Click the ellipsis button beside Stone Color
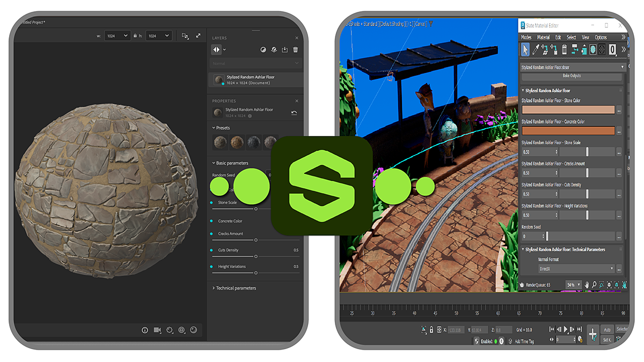The image size is (644, 362). tap(619, 110)
